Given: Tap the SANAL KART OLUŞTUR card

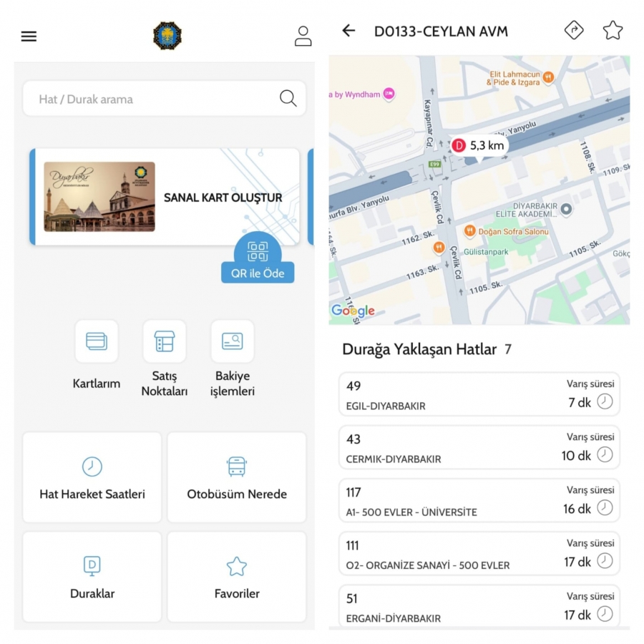Looking at the screenshot, I should 165,197.
